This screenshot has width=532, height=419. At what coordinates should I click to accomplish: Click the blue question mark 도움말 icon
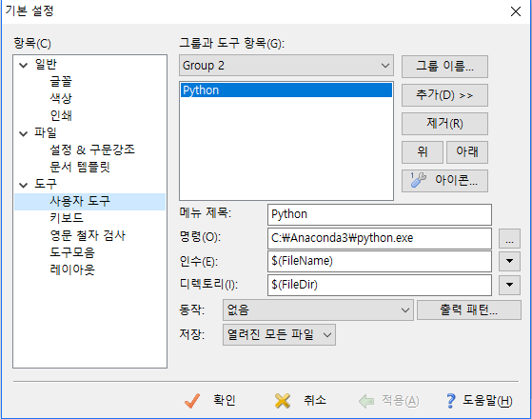[450, 401]
